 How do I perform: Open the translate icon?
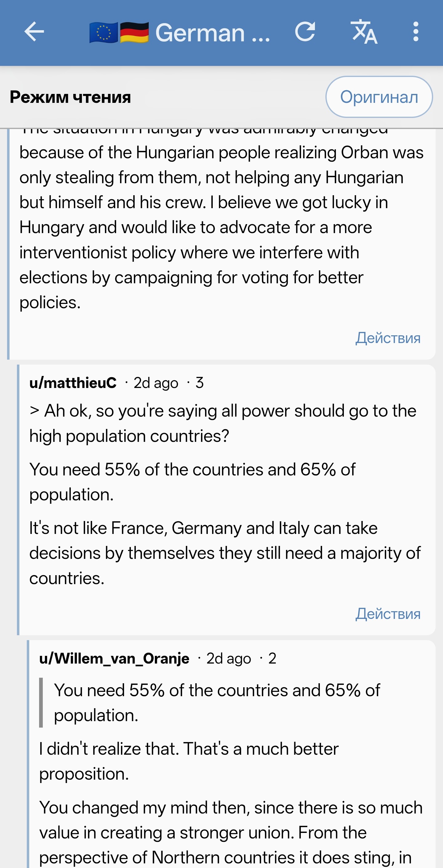364,32
